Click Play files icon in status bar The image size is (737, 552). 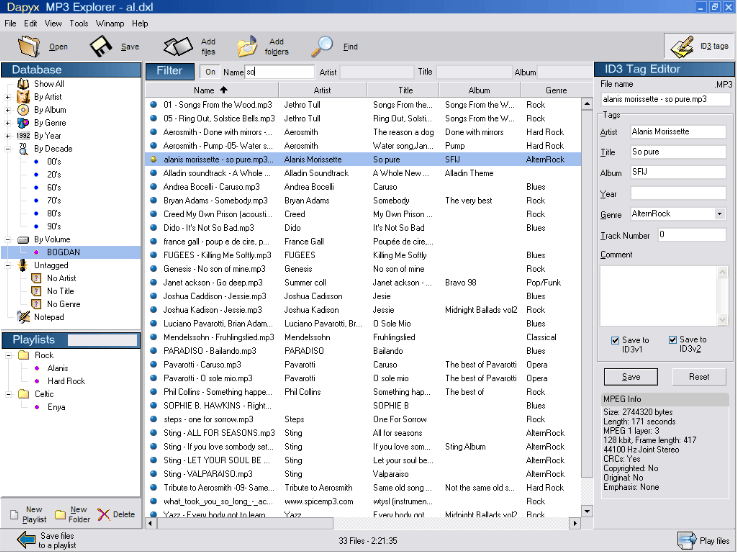[x=687, y=541]
